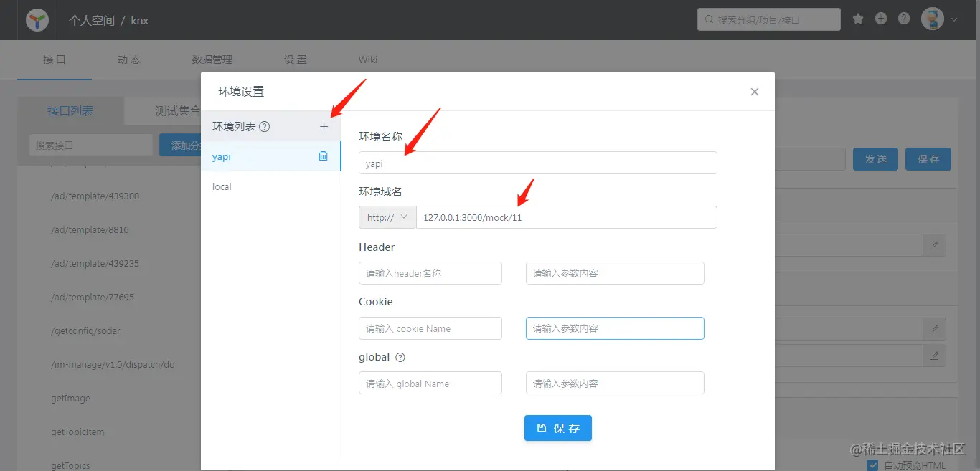Viewport: 980px width, 471px height.
Task: Open /ad/template/8810 interface
Action: (90, 229)
